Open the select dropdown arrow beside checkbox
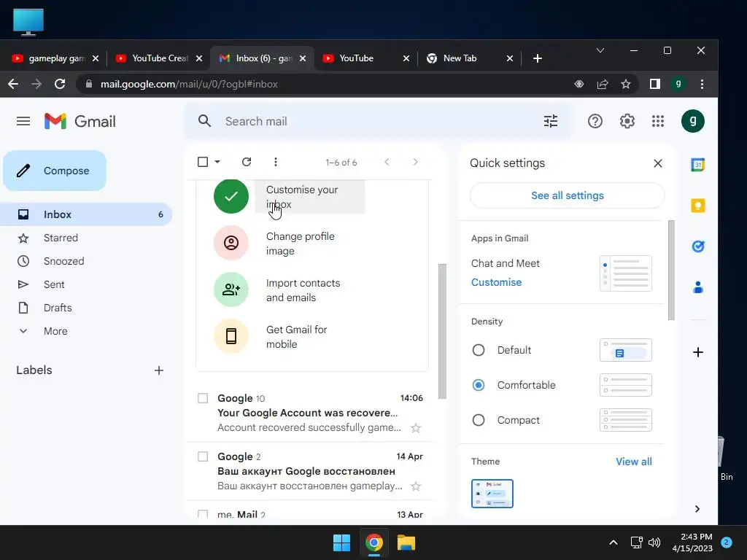This screenshot has width=747, height=560. click(x=217, y=162)
